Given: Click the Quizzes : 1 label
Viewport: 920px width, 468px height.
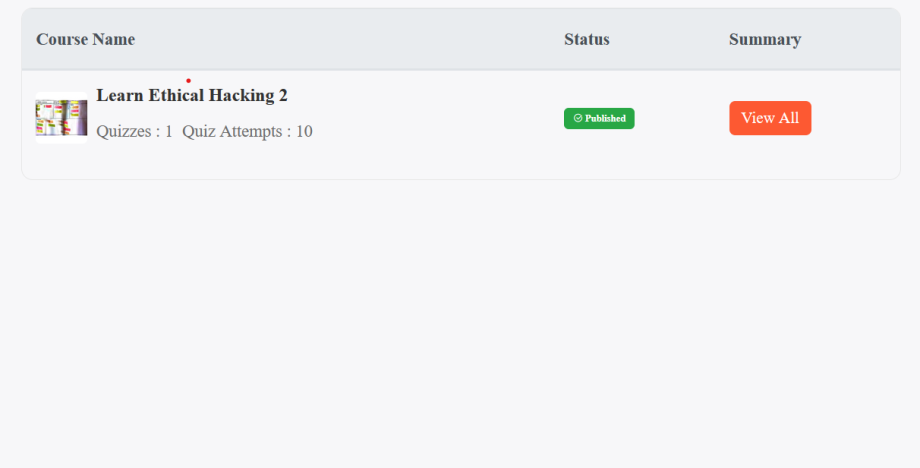Looking at the screenshot, I should pyautogui.click(x=134, y=131).
